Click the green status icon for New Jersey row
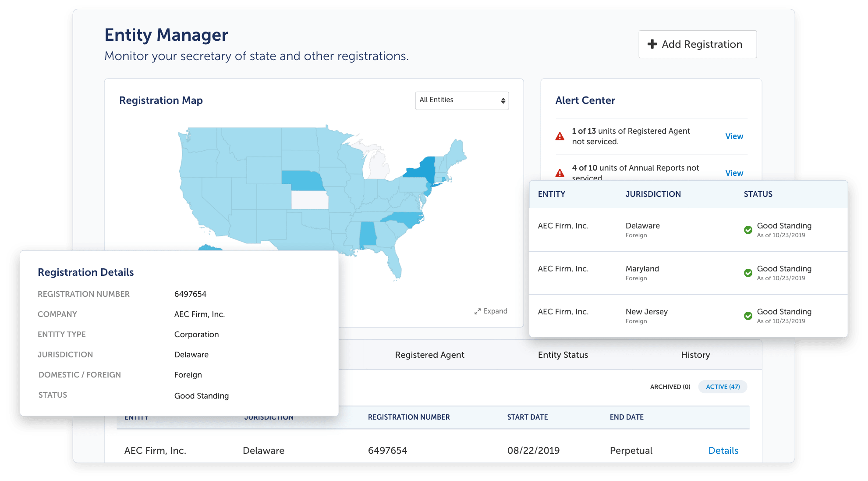The width and height of the screenshot is (868, 481). 748,316
